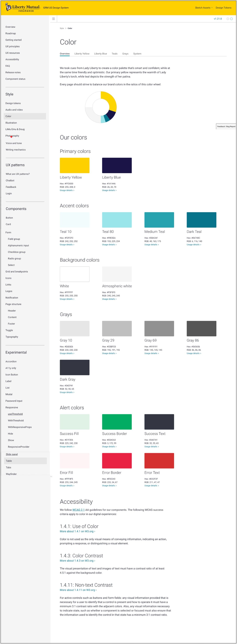The image size is (237, 644).
Task: Open Design tokens under Style
Action: tap(13, 103)
